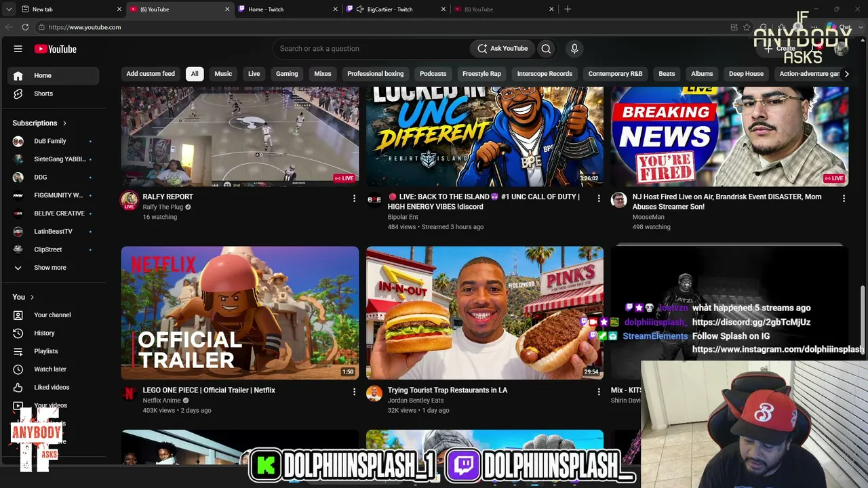Open MooseMan channel avatar
The image size is (868, 488).
(x=619, y=199)
